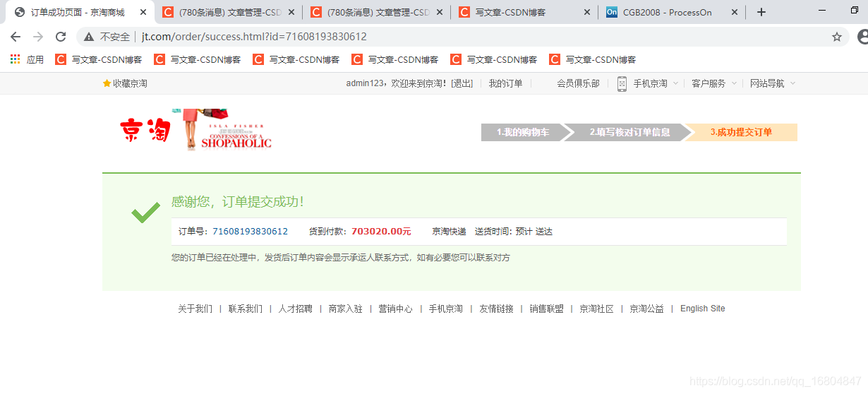Click the 收藏京淘 star icon
This screenshot has height=394, width=868.
[107, 83]
